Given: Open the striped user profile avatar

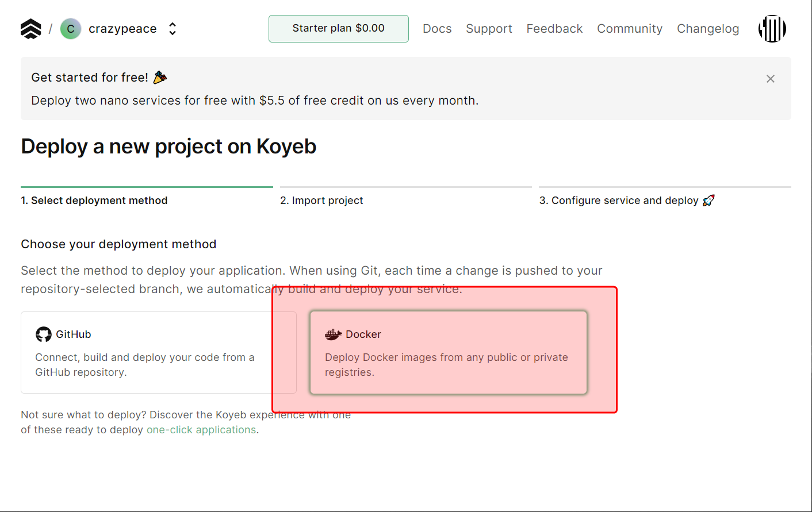Looking at the screenshot, I should point(772,29).
